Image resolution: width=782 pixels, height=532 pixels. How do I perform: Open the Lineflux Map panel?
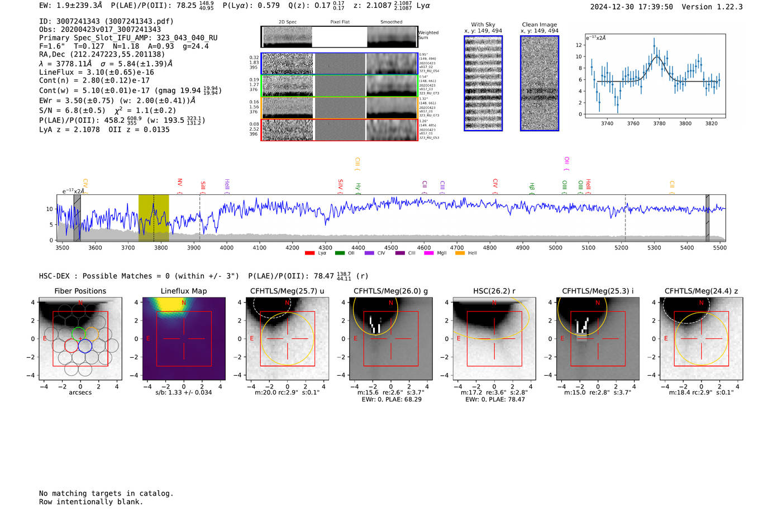(x=184, y=339)
